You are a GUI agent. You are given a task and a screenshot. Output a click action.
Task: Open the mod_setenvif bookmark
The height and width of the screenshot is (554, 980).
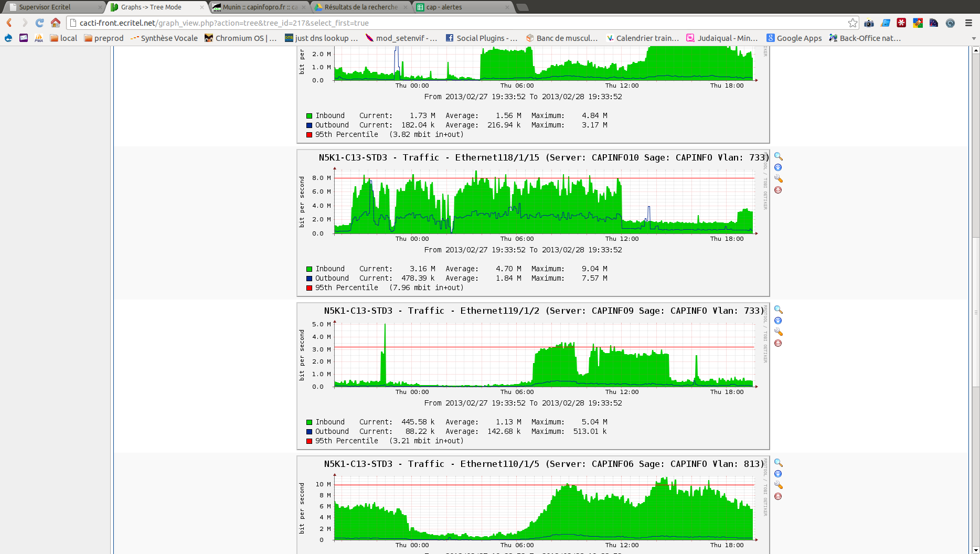tap(401, 38)
